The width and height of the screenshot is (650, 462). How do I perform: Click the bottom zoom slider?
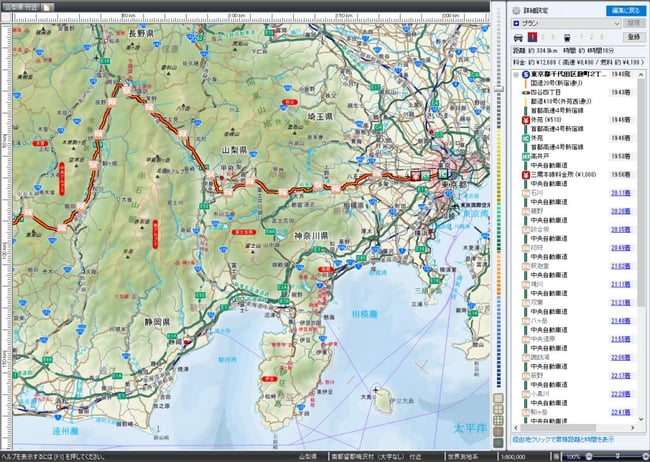click(x=617, y=456)
